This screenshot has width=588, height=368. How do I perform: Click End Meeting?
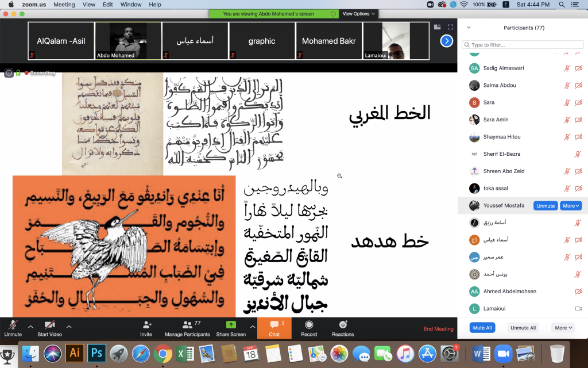pos(438,328)
